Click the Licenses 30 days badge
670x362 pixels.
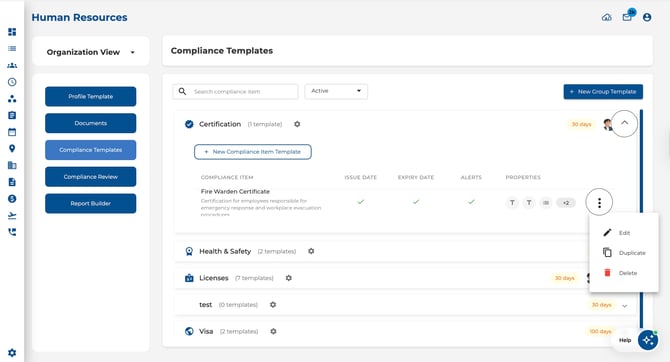[564, 278]
